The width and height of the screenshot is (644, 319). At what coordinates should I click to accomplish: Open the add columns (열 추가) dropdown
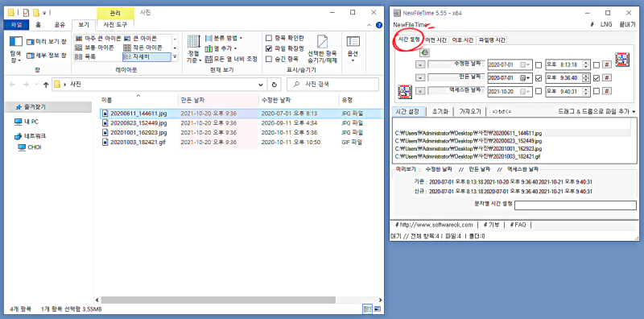click(221, 48)
